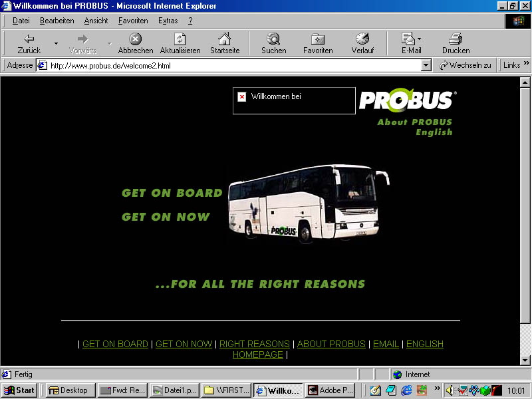The width and height of the screenshot is (532, 399).
Task: Open the ? help menu
Action: click(190, 21)
